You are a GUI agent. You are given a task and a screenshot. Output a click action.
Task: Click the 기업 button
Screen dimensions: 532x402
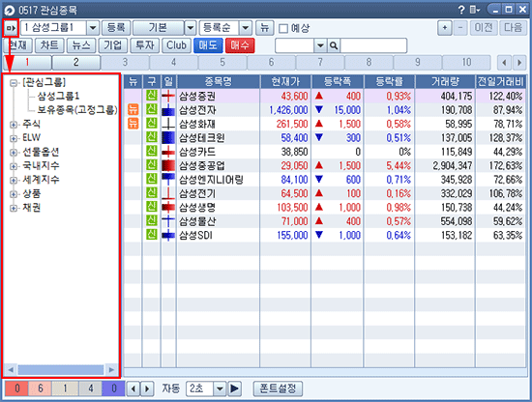pos(113,45)
